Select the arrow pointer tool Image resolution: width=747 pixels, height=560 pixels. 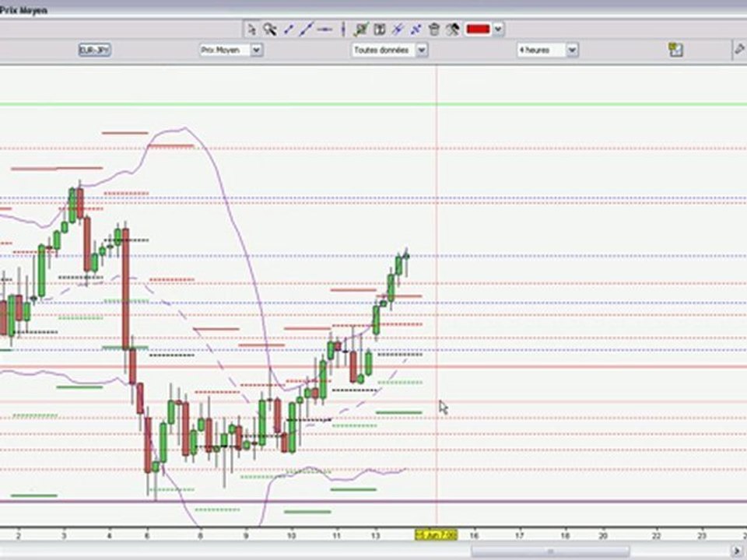[x=251, y=30]
